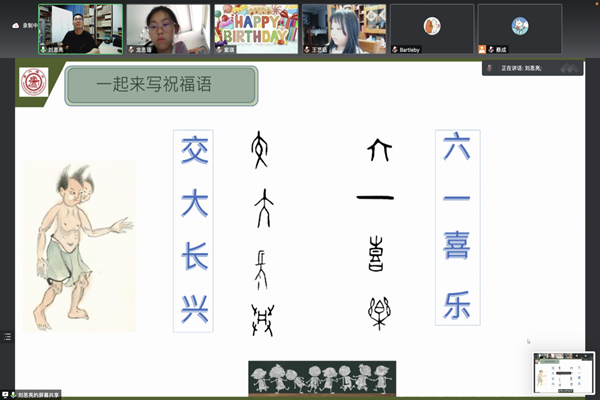The height and width of the screenshot is (400, 600).
Task: Click the screen sharing label at bottom-left
Action: pyautogui.click(x=38, y=395)
